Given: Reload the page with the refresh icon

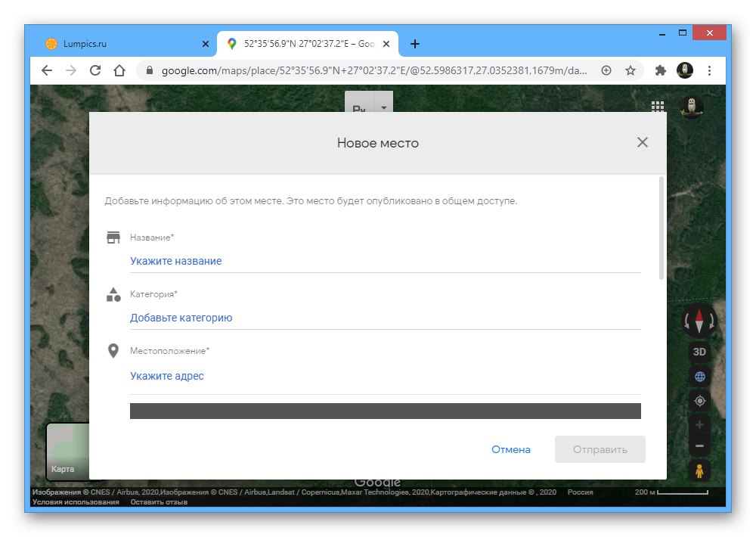Looking at the screenshot, I should pyautogui.click(x=95, y=70).
